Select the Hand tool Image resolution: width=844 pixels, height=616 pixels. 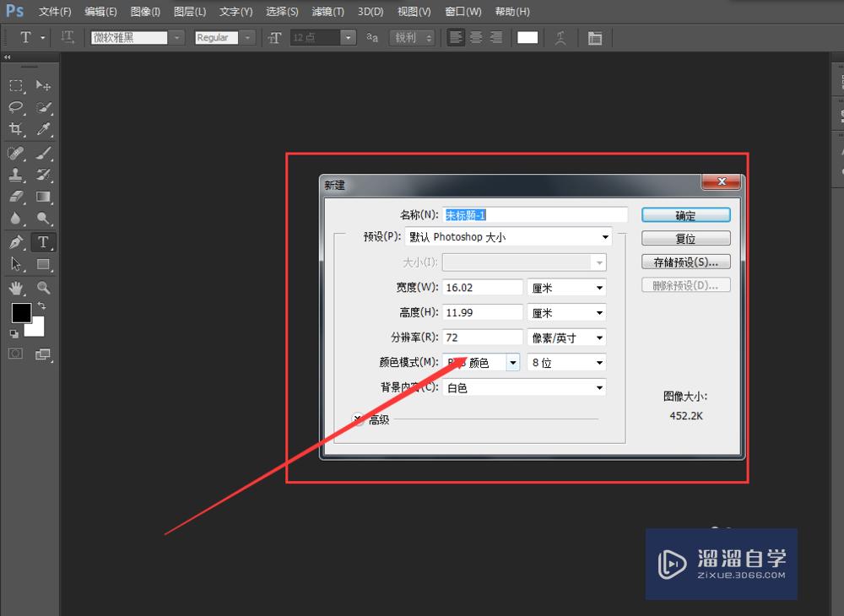pos(16,288)
